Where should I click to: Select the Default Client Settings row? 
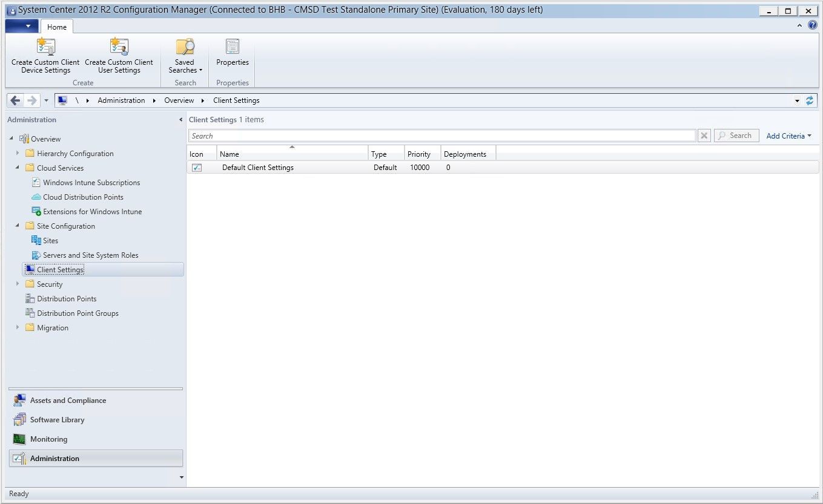tap(257, 168)
